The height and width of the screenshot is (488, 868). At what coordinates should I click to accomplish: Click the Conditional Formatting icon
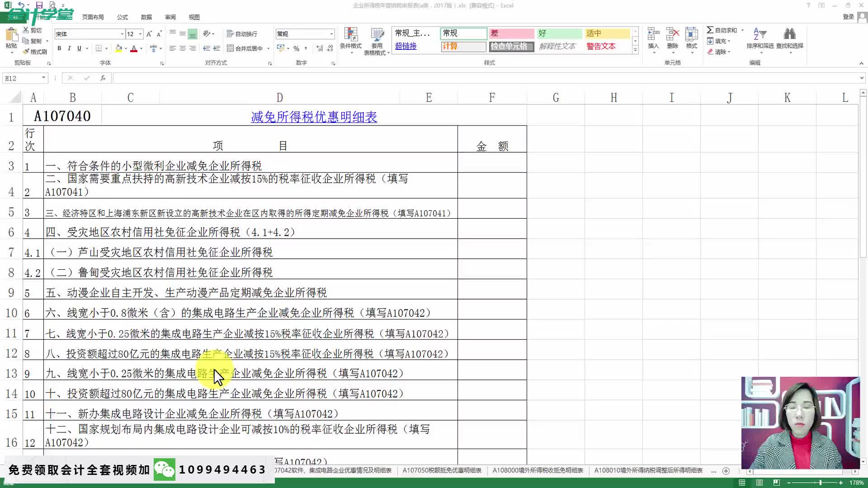click(350, 35)
